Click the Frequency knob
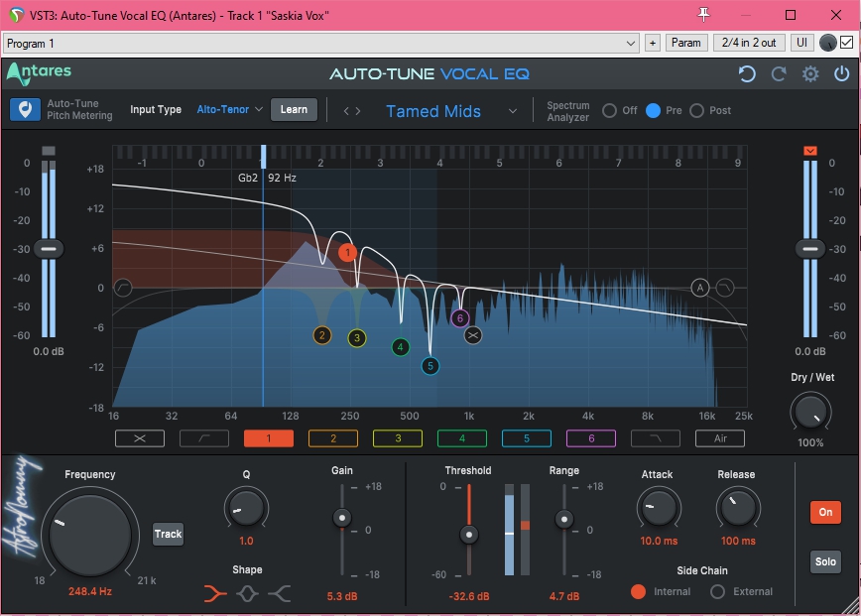 [x=90, y=535]
